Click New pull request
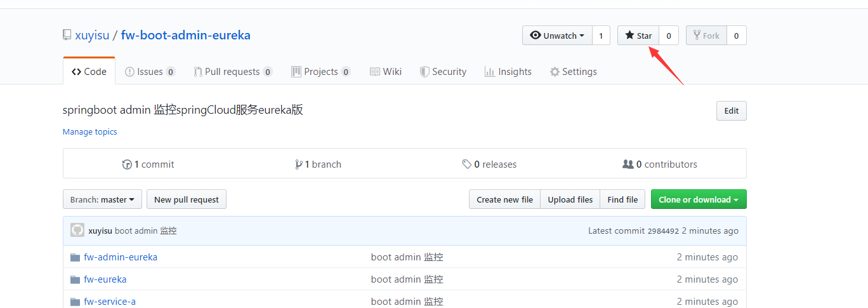 pyautogui.click(x=187, y=199)
